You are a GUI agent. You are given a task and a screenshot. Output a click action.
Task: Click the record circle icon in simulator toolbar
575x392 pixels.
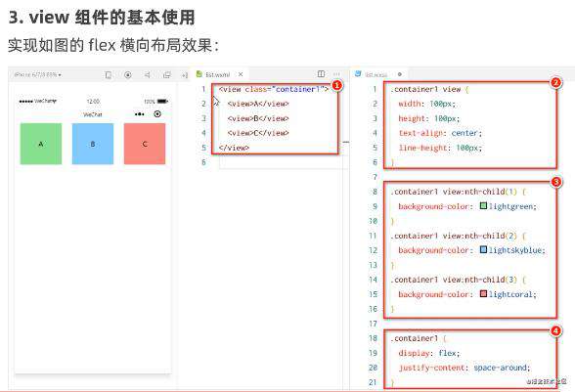[x=127, y=75]
